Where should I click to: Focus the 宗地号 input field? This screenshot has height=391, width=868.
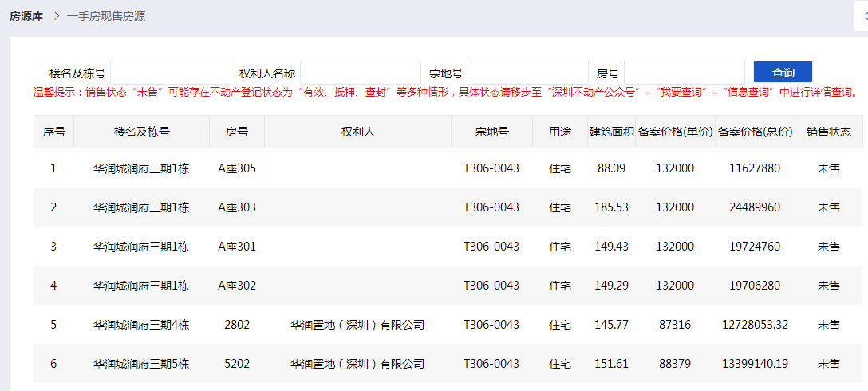tap(528, 73)
